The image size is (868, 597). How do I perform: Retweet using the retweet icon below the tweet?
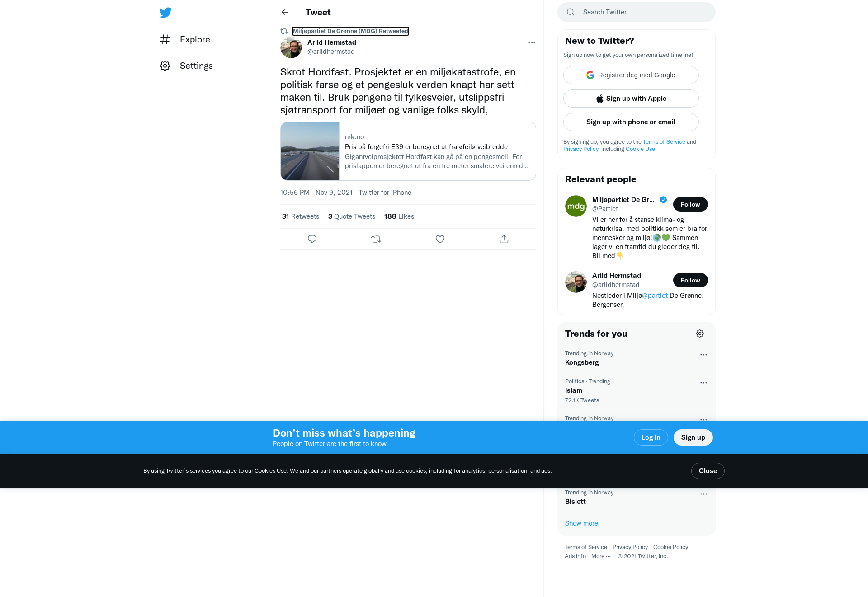376,239
